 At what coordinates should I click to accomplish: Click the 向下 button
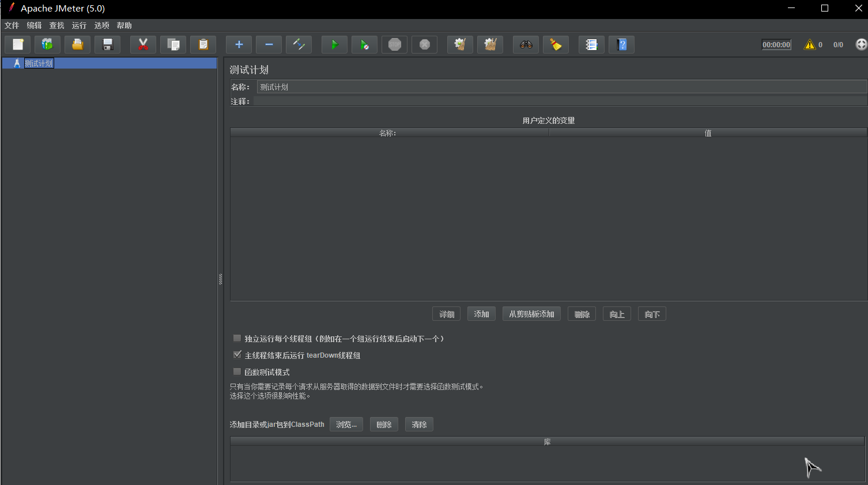click(652, 314)
